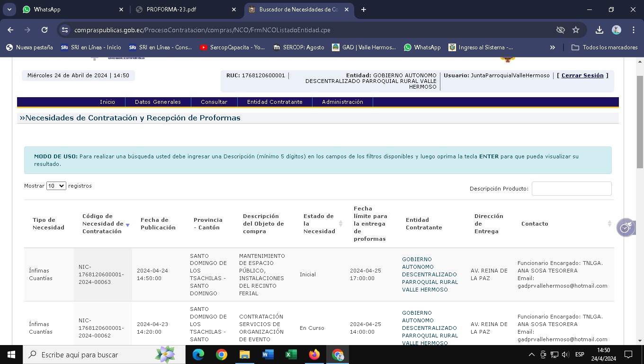Reload the page with the refresh icon
The width and height of the screenshot is (644, 364).
(x=45, y=30)
